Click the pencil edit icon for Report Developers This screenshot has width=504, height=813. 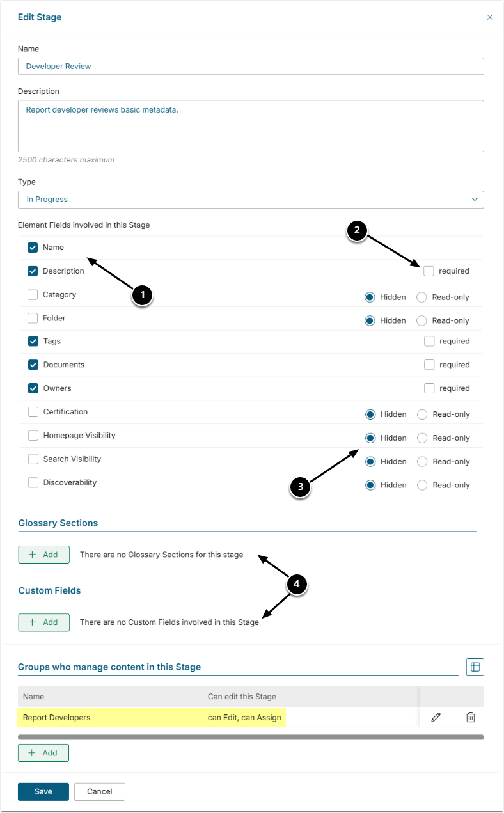436,718
